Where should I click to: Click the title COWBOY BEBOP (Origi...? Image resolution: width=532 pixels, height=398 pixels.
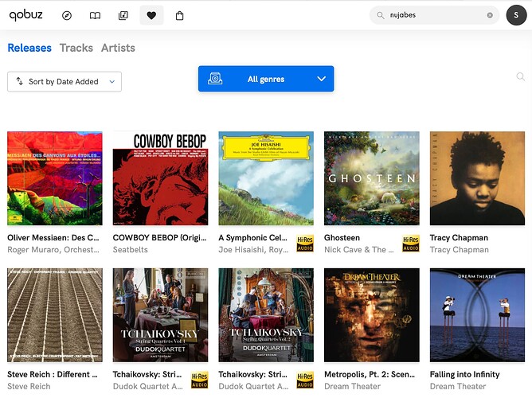[x=159, y=238]
